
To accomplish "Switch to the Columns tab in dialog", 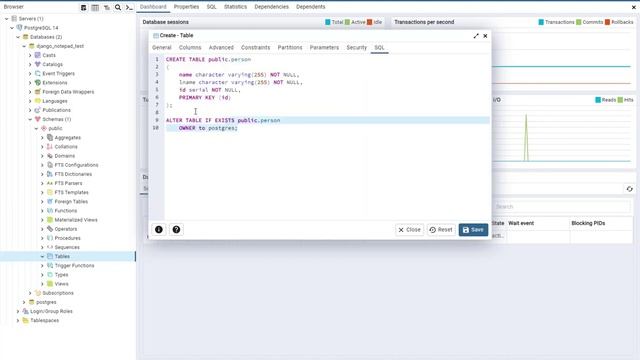I will click(190, 48).
